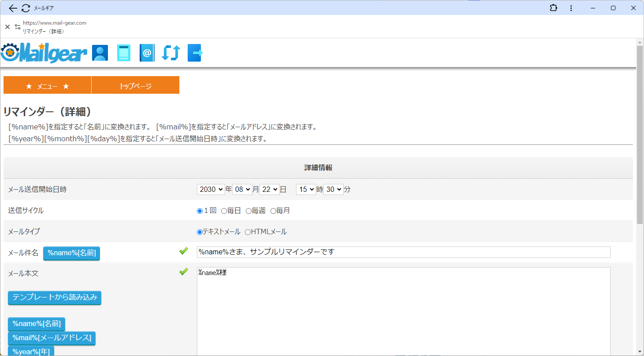The image size is (644, 356).
Task: Open the address book @ icon
Action: pos(147,53)
